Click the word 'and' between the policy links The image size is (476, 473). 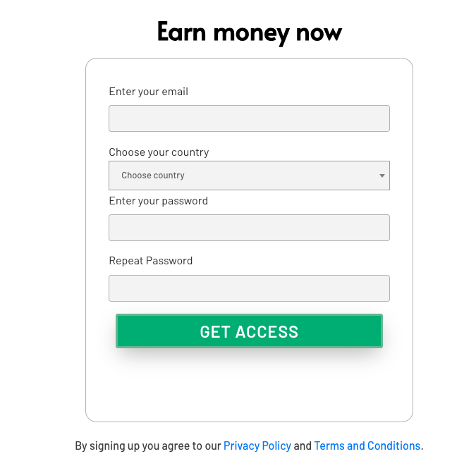tap(303, 446)
